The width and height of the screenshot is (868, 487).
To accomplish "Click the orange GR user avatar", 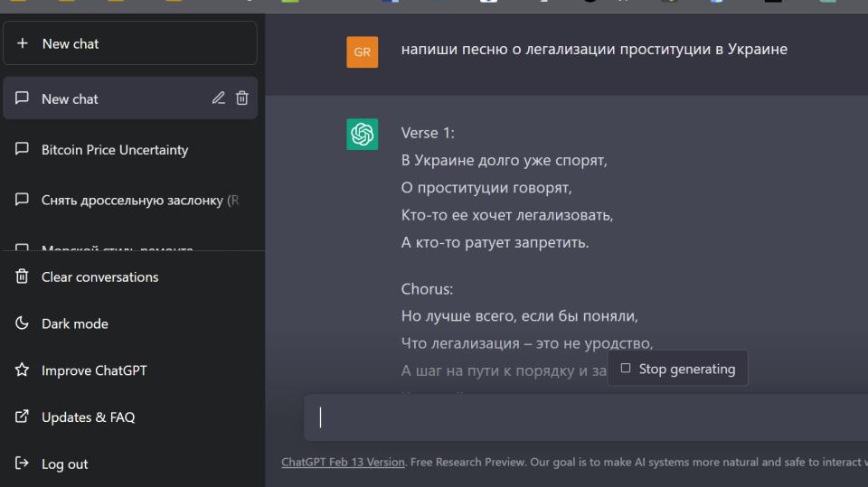I will pyautogui.click(x=362, y=52).
